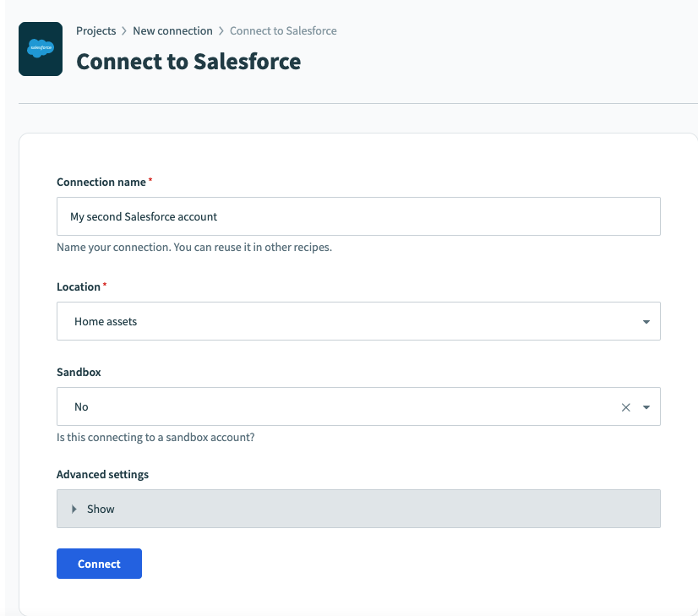698x616 pixels.
Task: Open New connection breadcrumb link
Action: (172, 30)
